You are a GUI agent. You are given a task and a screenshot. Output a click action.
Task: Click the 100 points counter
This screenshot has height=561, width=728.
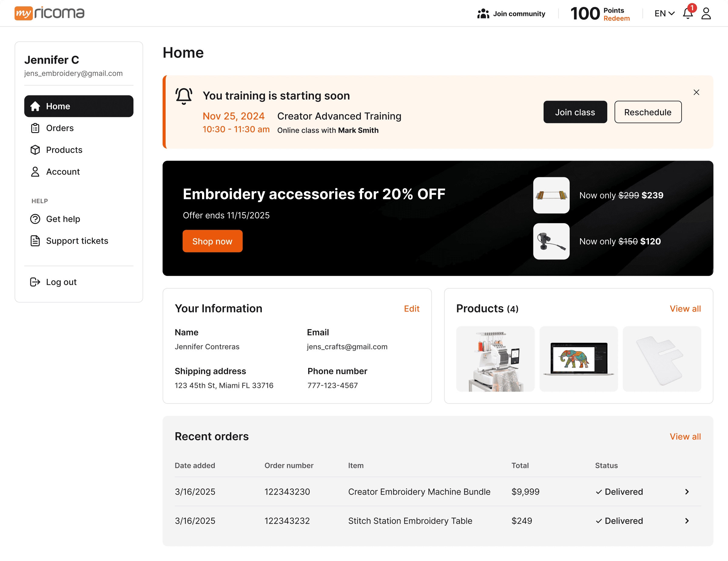pyautogui.click(x=585, y=14)
